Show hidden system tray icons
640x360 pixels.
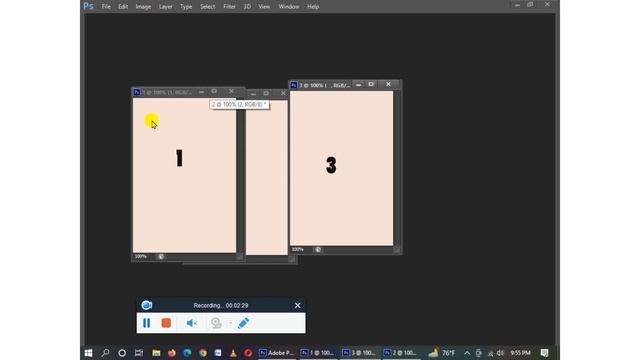(467, 353)
